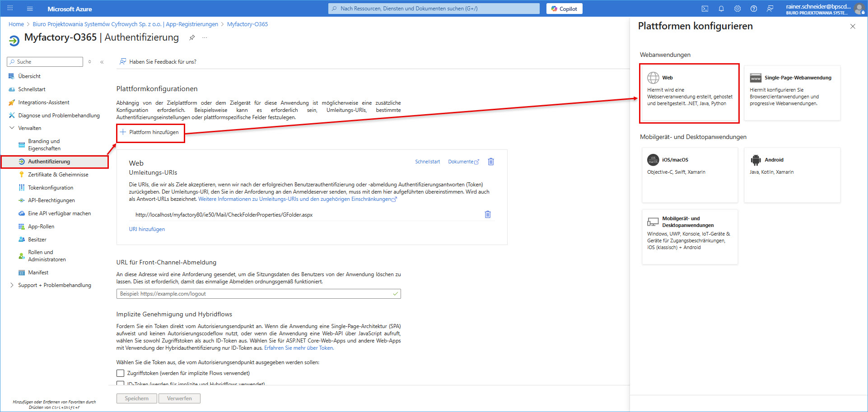The image size is (868, 412).
Task: Click the Speichern button
Action: point(137,398)
